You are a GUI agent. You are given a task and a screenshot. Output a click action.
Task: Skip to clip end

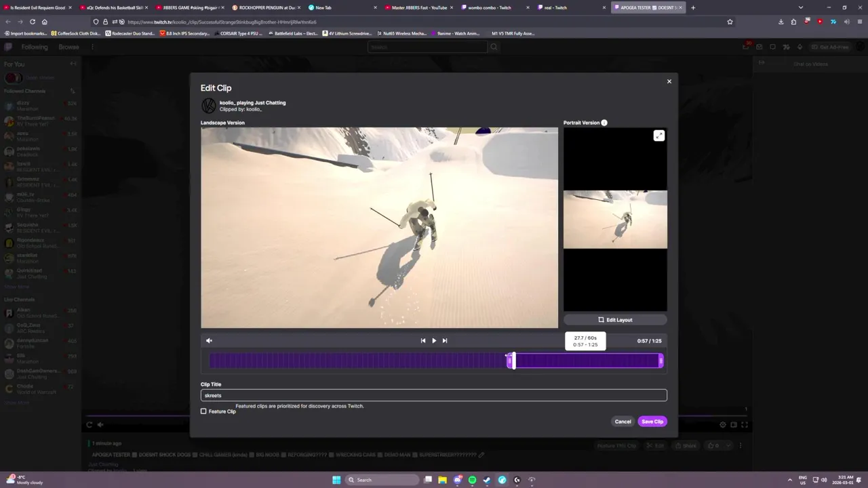tap(445, 341)
